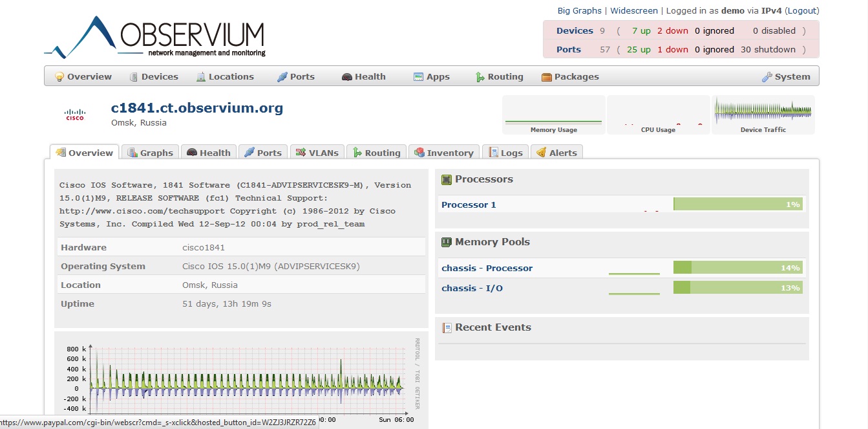Click the Overview lightbulb icon in navbar
Screen dimensions: 868x429
[x=59, y=76]
